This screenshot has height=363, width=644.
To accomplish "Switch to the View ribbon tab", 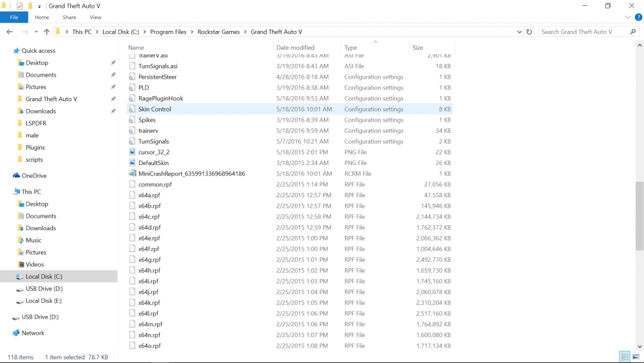I will [x=95, y=17].
